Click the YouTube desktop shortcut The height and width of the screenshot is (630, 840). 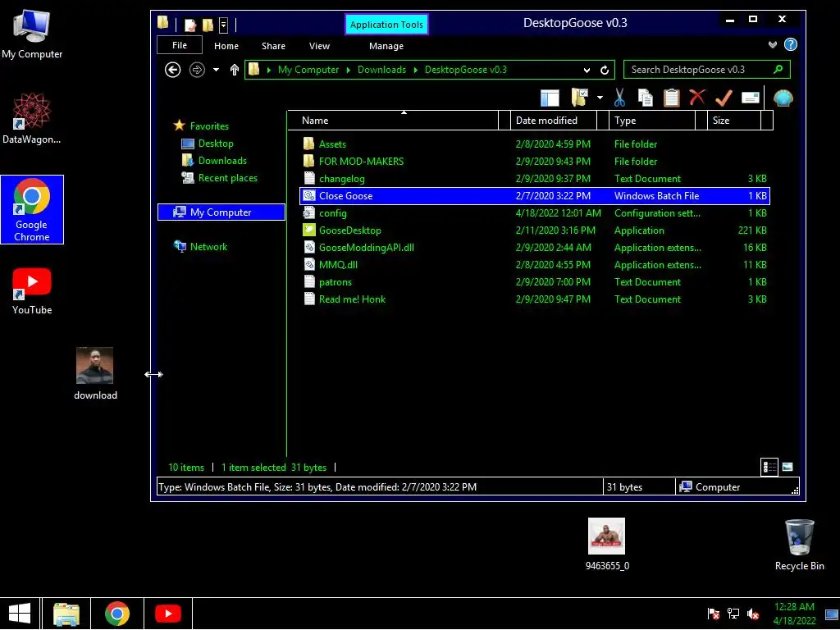(x=32, y=292)
